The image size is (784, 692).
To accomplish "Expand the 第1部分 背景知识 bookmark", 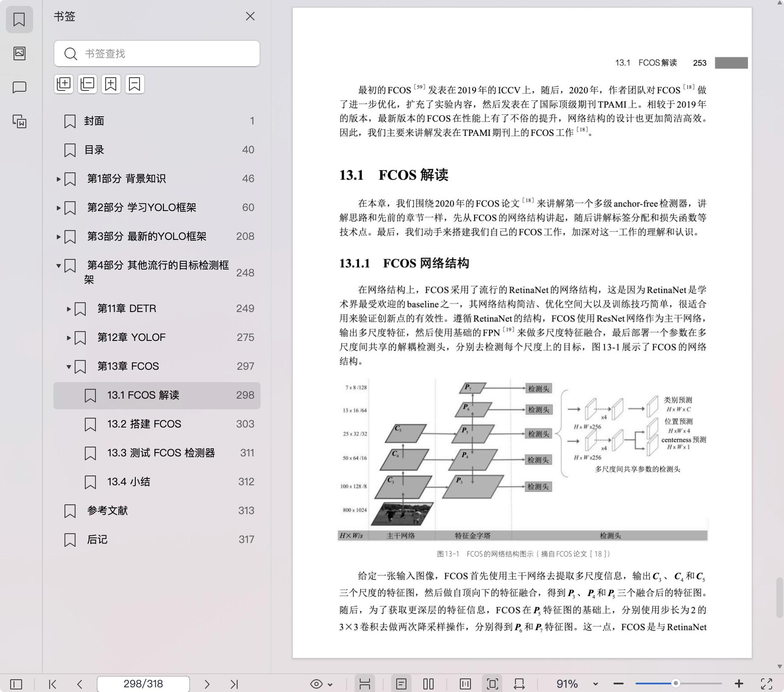I will tap(59, 179).
